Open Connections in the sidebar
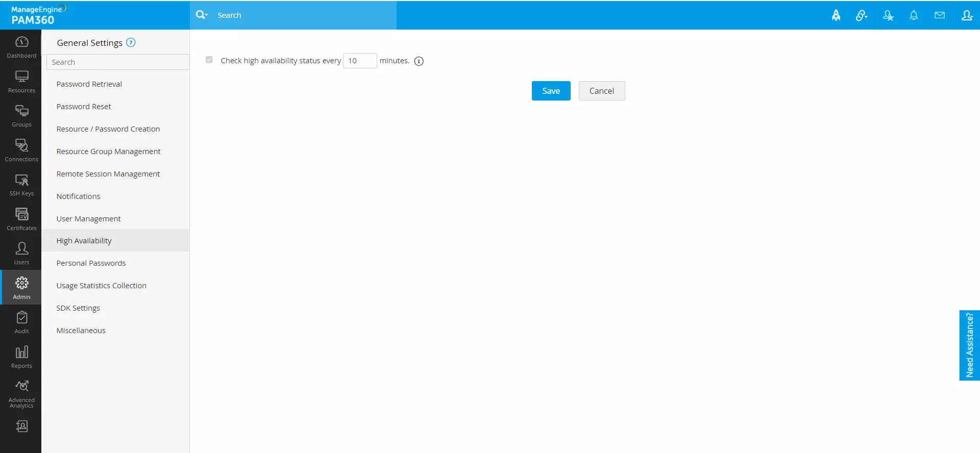 (21, 150)
